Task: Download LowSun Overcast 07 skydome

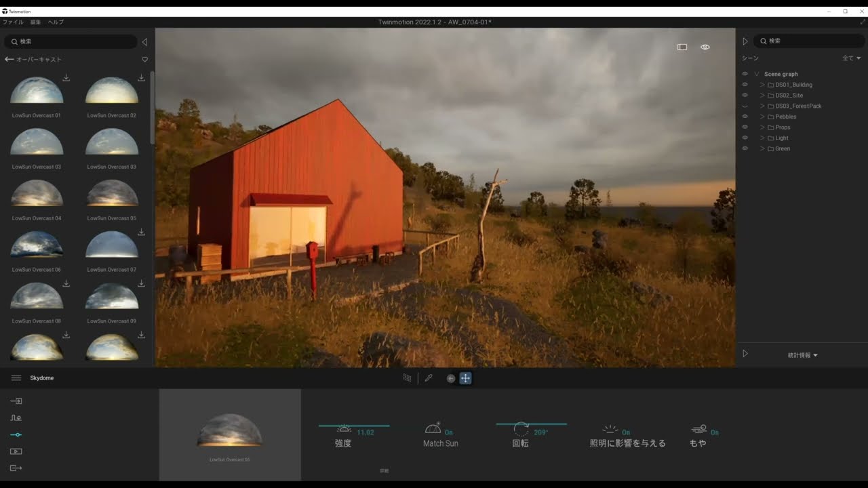Action: pos(141,232)
